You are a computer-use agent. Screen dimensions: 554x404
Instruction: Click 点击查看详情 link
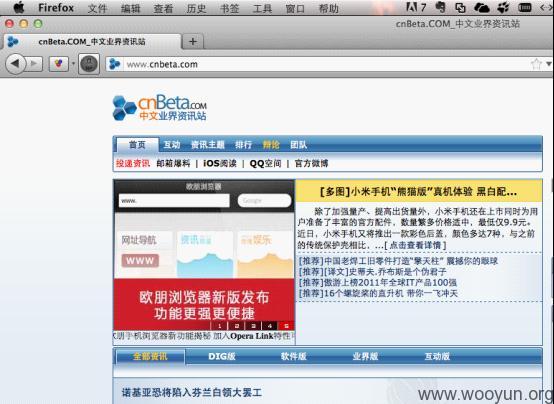coord(416,245)
